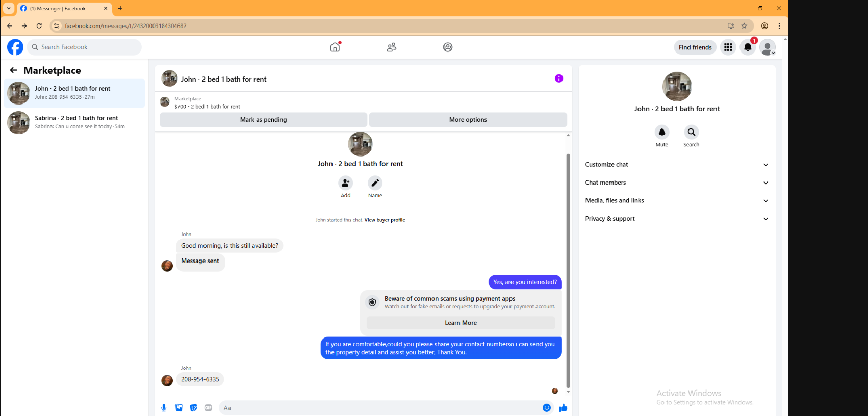Expand Chat members section
868x416 pixels.
pyautogui.click(x=677, y=183)
